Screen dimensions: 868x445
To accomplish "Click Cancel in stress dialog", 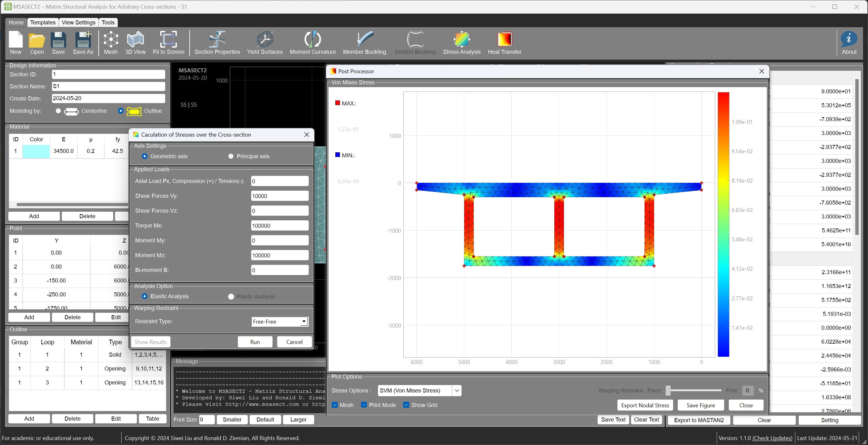I will tap(294, 342).
